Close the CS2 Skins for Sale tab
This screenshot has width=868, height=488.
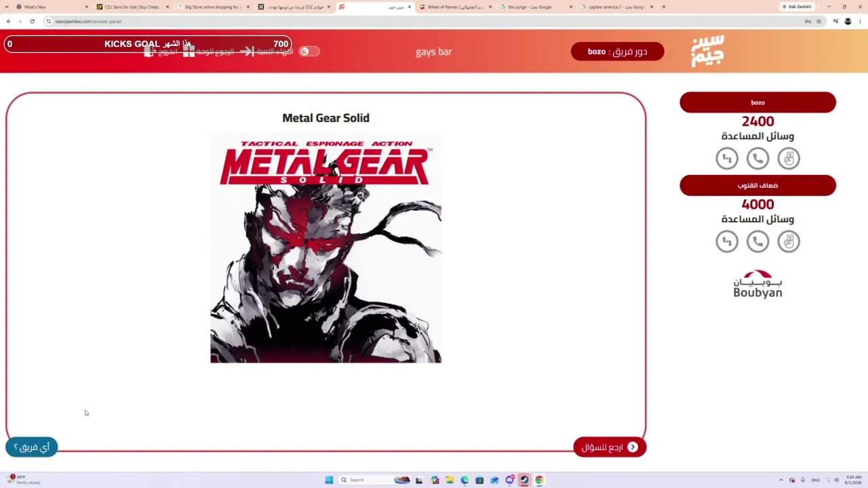click(167, 7)
